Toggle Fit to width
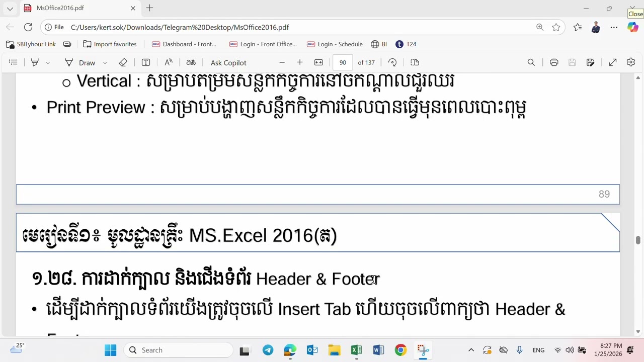This screenshot has width=644, height=362. [x=318, y=62]
